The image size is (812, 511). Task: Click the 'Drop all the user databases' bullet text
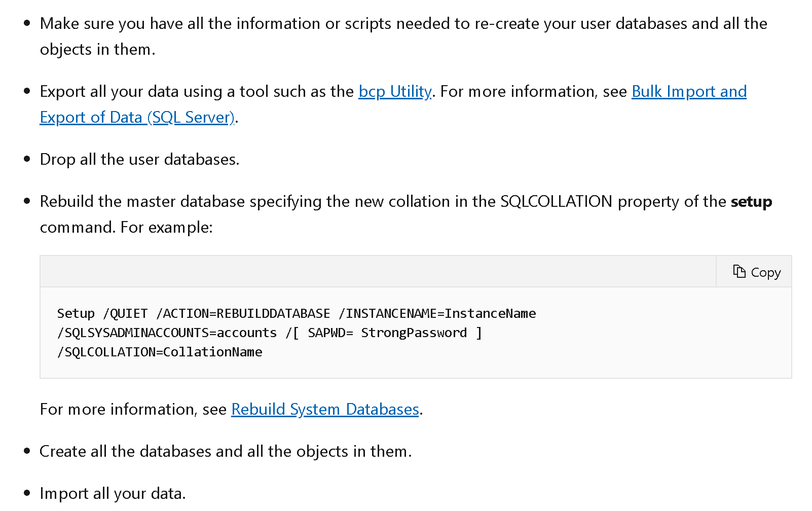tap(139, 160)
